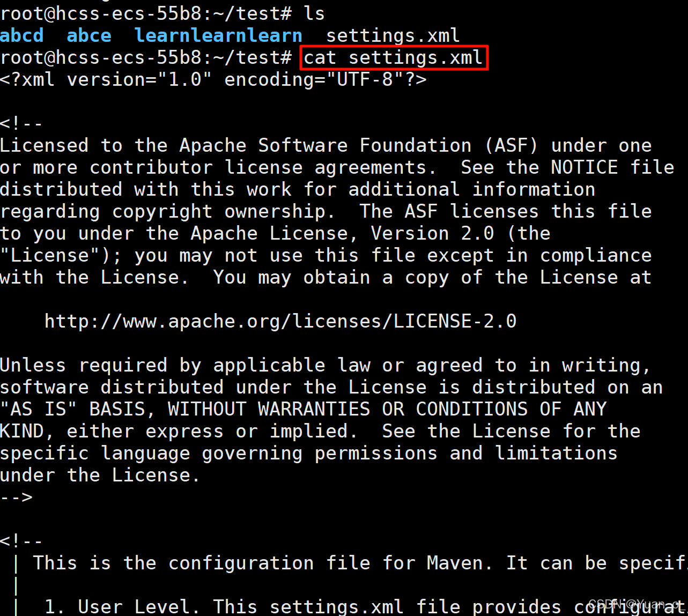
Task: Click the 'abcd' directory name in ls output
Action: click(x=22, y=35)
